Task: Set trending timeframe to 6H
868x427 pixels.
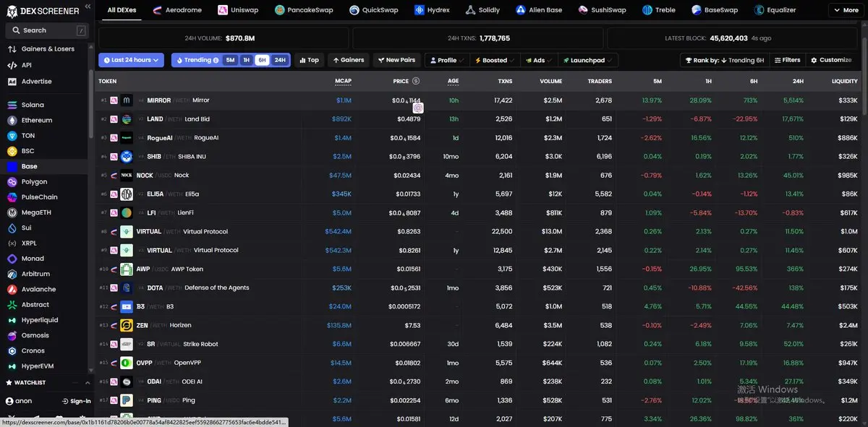Action: coord(262,60)
